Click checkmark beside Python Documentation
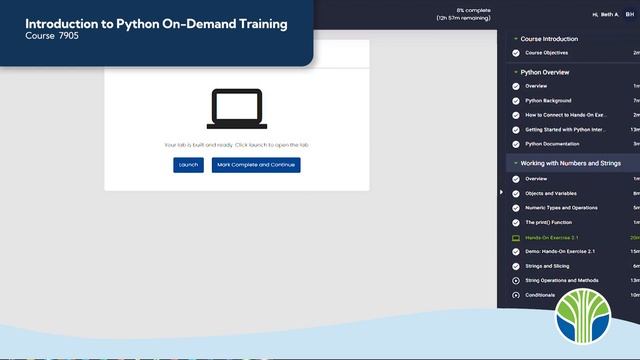 tap(516, 144)
